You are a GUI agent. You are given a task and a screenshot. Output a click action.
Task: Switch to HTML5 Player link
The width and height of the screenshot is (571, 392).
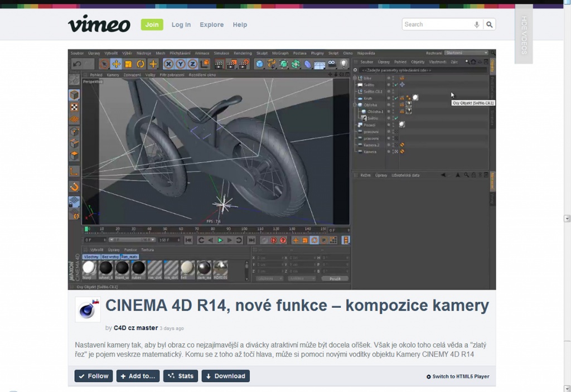click(x=458, y=376)
